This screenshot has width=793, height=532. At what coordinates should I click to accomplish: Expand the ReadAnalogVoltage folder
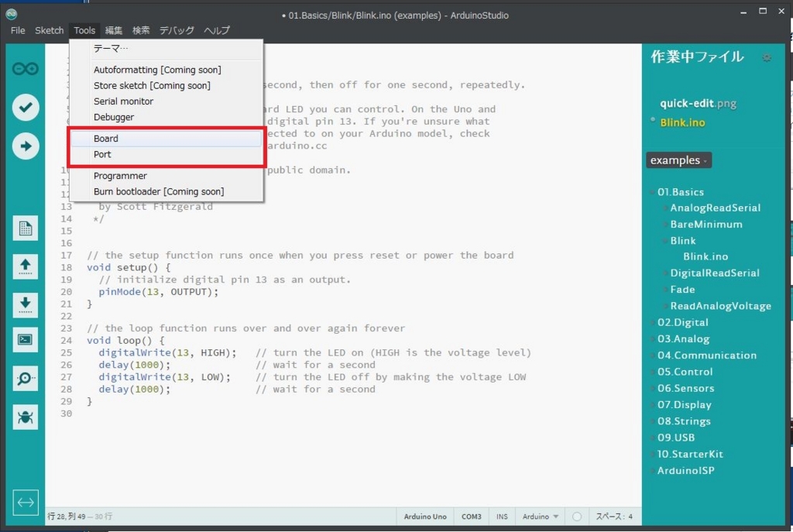tap(720, 306)
